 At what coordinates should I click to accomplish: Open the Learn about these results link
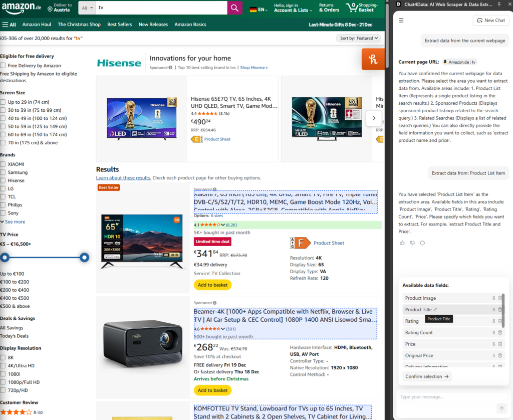123,177
